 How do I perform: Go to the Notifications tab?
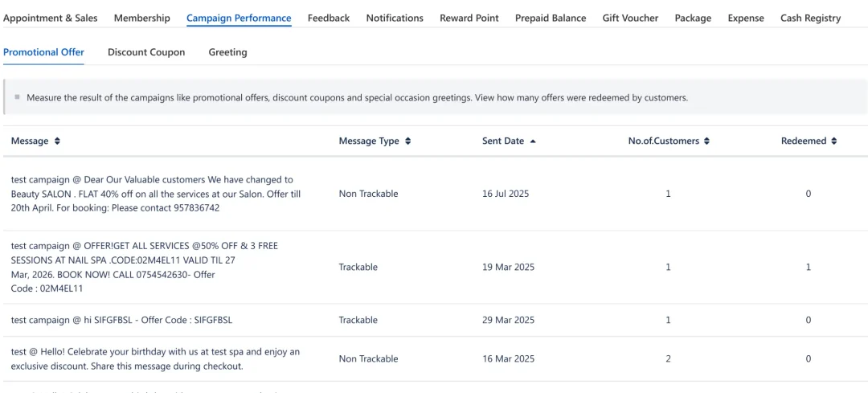coord(395,18)
